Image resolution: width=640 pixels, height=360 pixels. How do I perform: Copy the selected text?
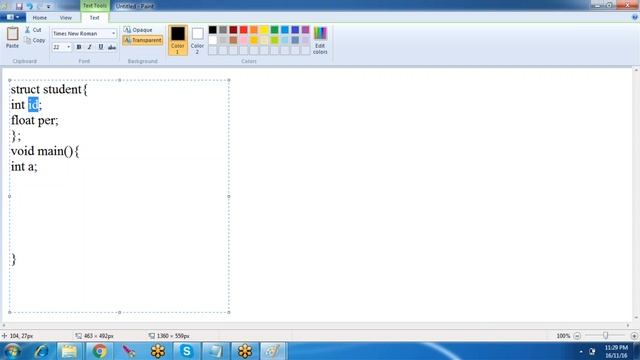click(35, 40)
